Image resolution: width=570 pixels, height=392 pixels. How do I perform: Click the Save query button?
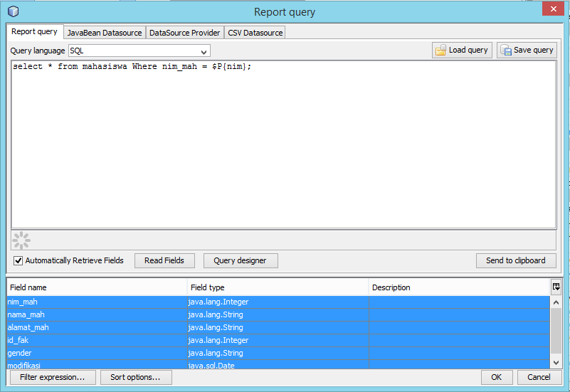pos(527,50)
